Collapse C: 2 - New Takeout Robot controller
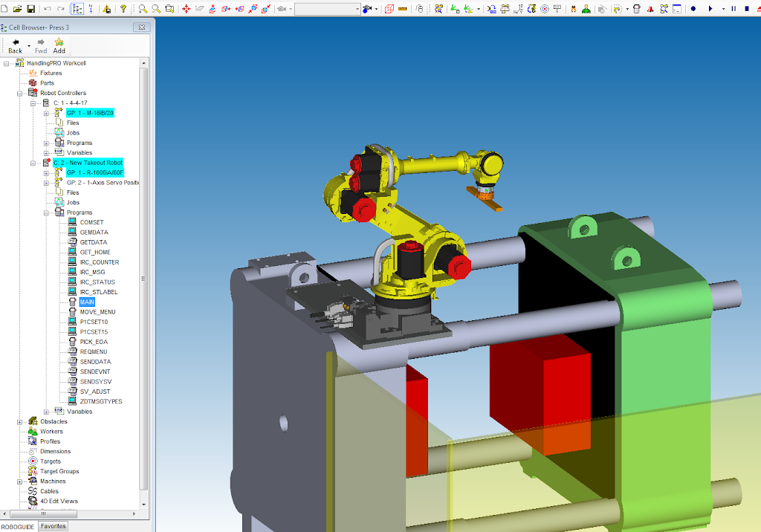 tap(33, 163)
